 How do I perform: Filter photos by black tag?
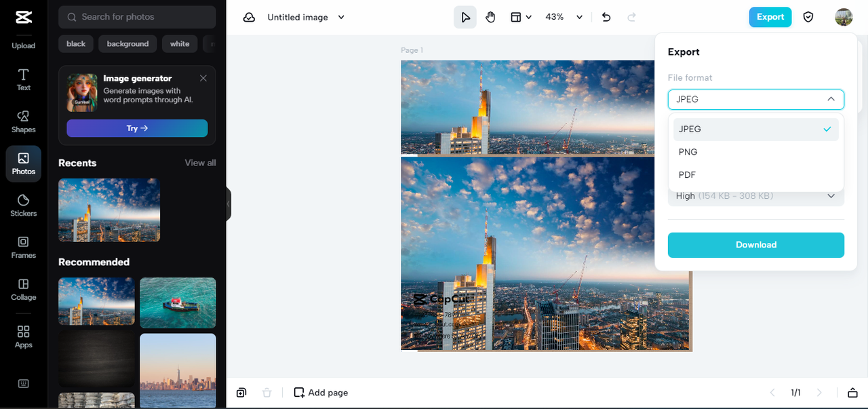[x=76, y=43]
